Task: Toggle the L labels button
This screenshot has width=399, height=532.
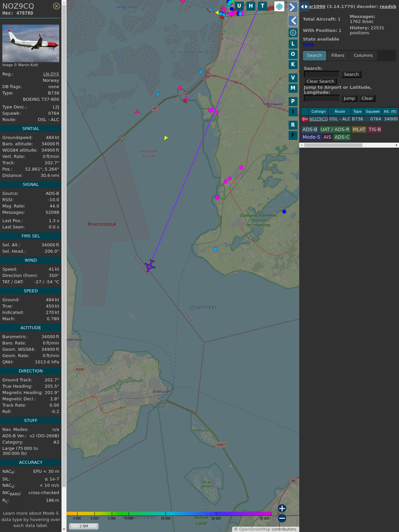Action: 293,44
